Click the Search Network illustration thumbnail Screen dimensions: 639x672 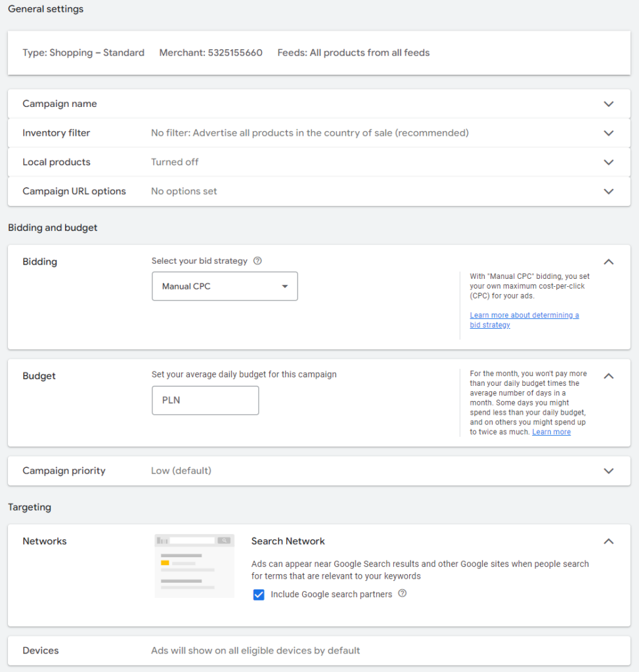pos(194,566)
